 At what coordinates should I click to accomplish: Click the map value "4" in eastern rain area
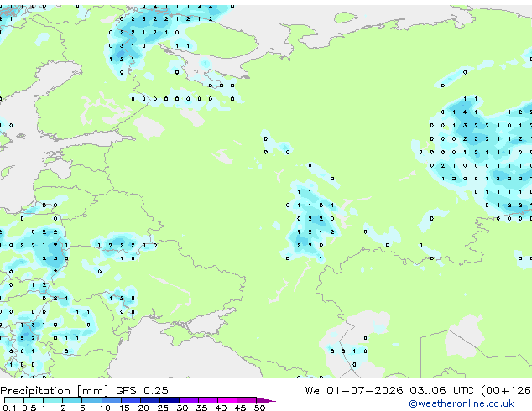click(x=465, y=112)
